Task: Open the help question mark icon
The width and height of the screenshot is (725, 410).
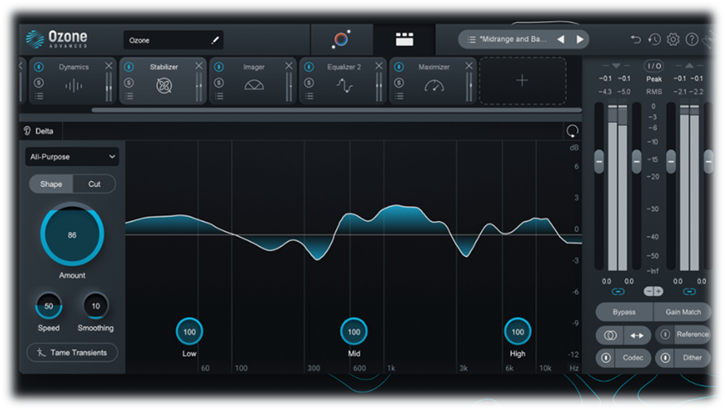Action: [x=692, y=40]
